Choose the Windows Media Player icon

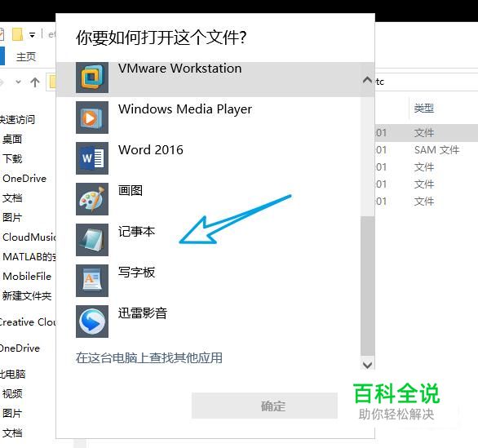[x=92, y=118]
